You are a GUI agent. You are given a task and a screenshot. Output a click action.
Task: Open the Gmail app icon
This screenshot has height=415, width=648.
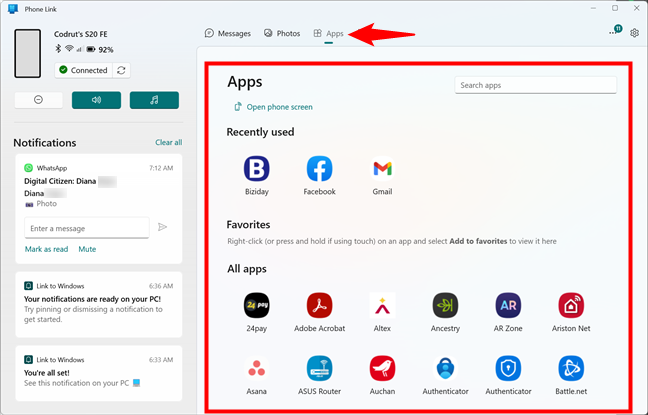(382, 169)
